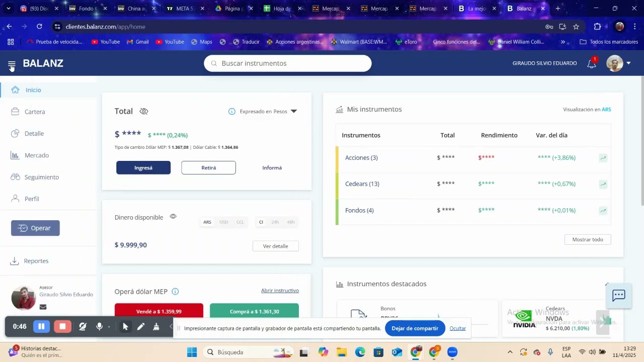Viewport: 644px width, 362px height.
Task: Open Zoom from the taskbar
Action: [x=452, y=352]
